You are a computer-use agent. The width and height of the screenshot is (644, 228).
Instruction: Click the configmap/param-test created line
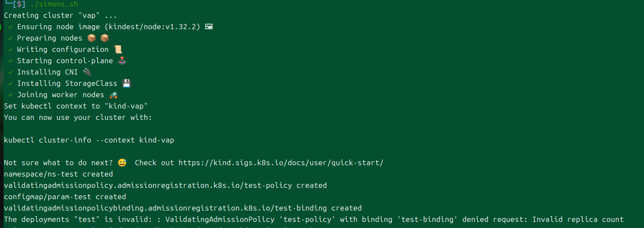[65, 197]
